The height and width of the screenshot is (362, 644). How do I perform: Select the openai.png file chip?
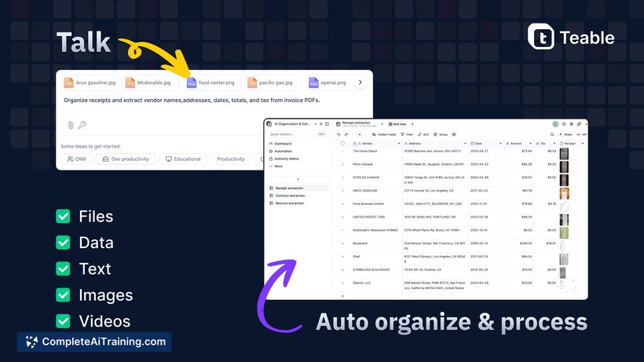click(334, 82)
